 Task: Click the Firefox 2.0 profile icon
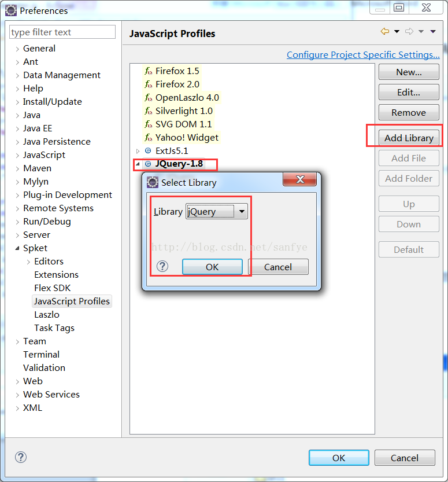tap(149, 84)
